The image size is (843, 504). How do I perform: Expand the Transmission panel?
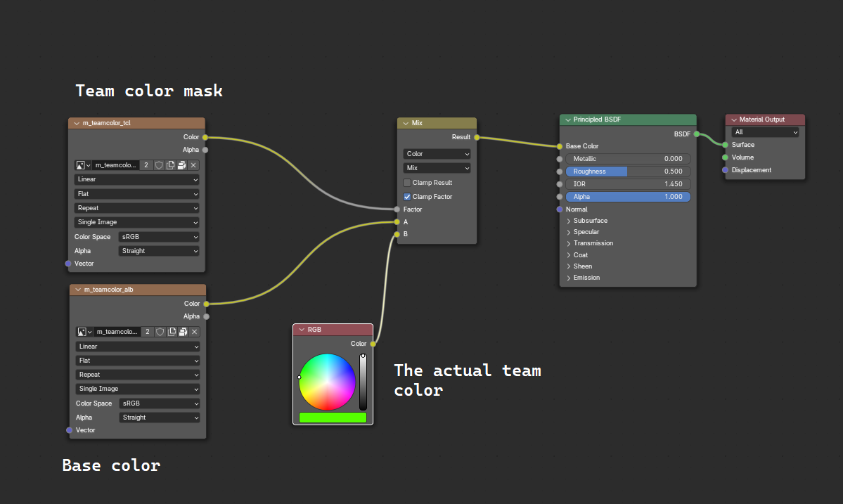pyautogui.click(x=569, y=243)
